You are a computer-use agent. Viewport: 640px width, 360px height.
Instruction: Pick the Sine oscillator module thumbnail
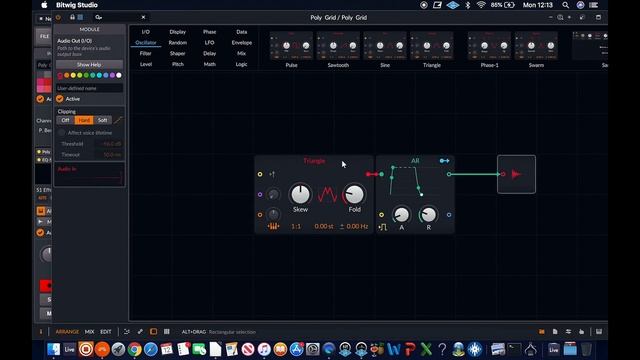tap(385, 46)
